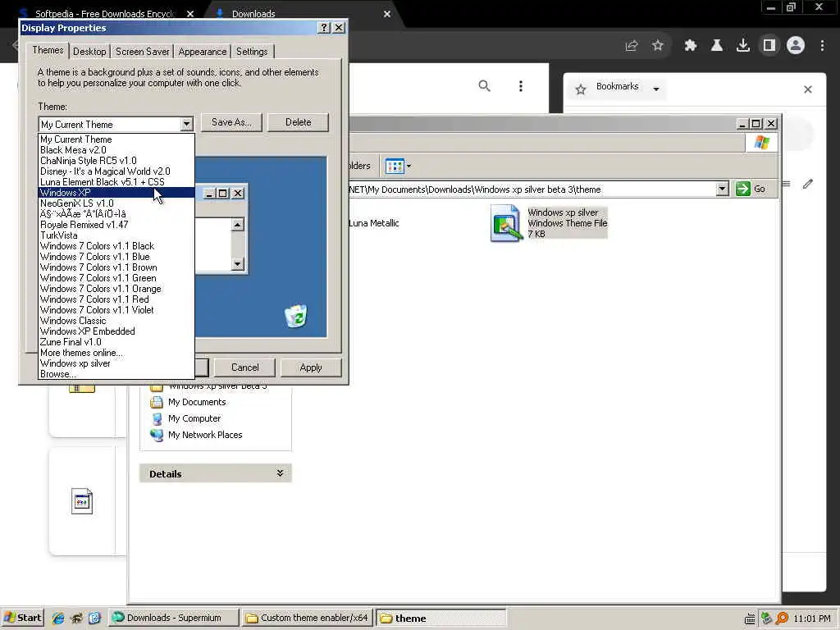Pick Zune Final v1.0 theme

pyautogui.click(x=116, y=342)
